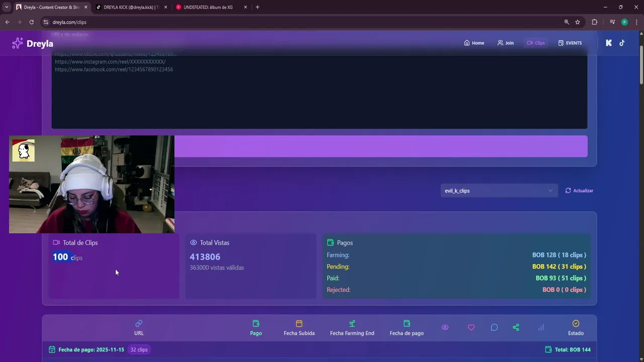
Task: Open the tab search dropdown arrow
Action: [x=7, y=7]
